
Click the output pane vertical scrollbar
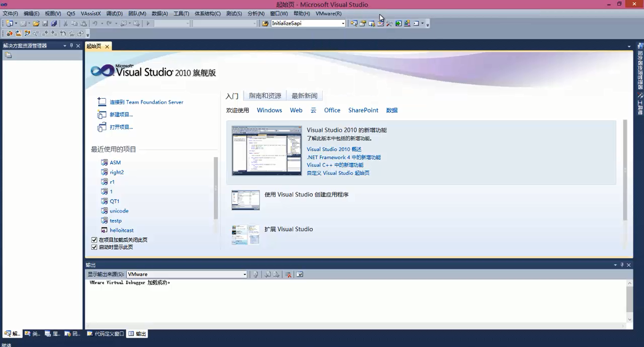(629, 301)
